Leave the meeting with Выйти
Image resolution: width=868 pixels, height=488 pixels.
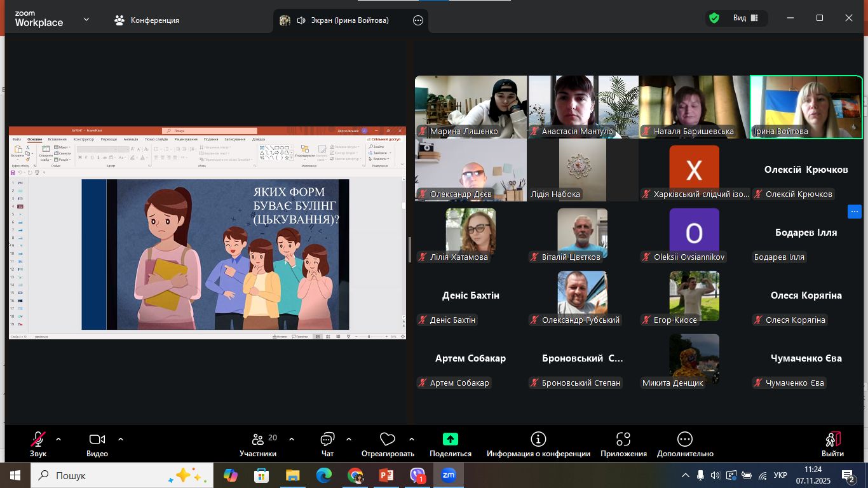pos(832,444)
